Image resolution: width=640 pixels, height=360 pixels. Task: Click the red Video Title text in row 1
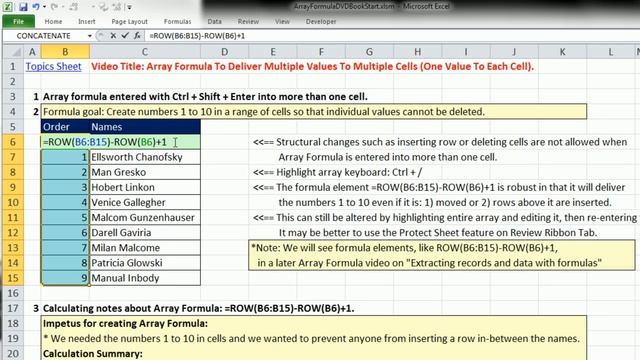pyautogui.click(x=312, y=67)
